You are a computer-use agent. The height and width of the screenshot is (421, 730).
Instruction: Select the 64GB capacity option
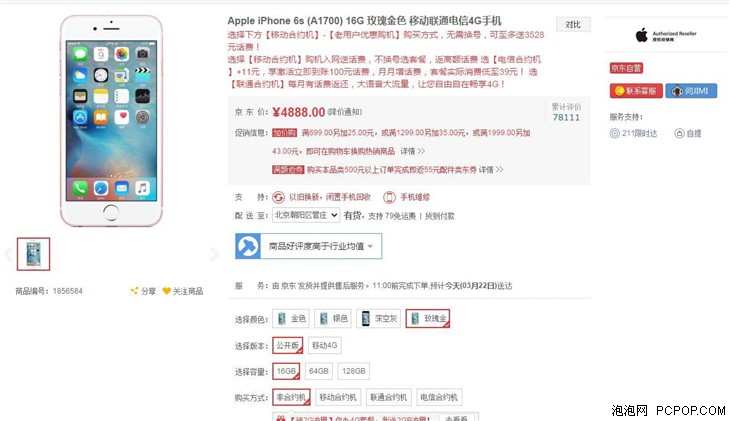click(x=318, y=371)
